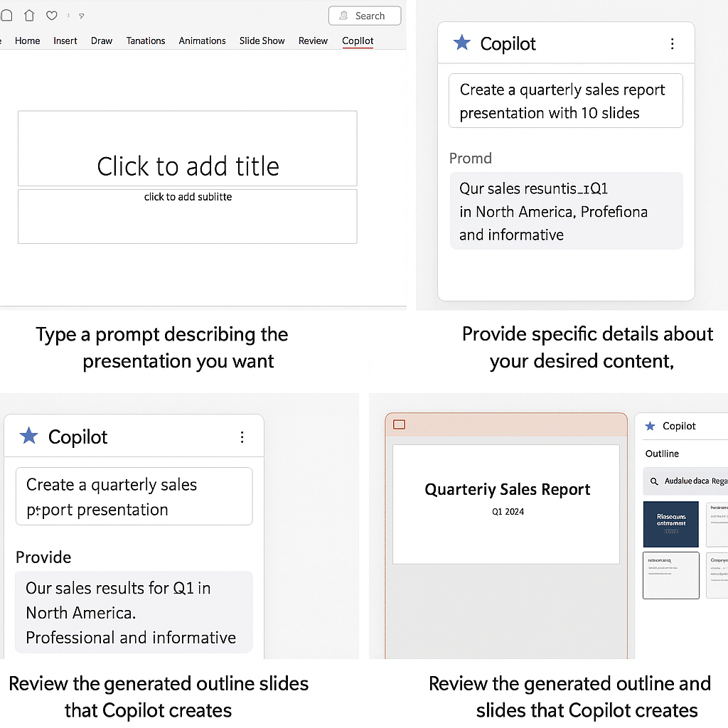Click the Home house icon in the toolbar
The width and height of the screenshot is (728, 728).
click(x=29, y=16)
